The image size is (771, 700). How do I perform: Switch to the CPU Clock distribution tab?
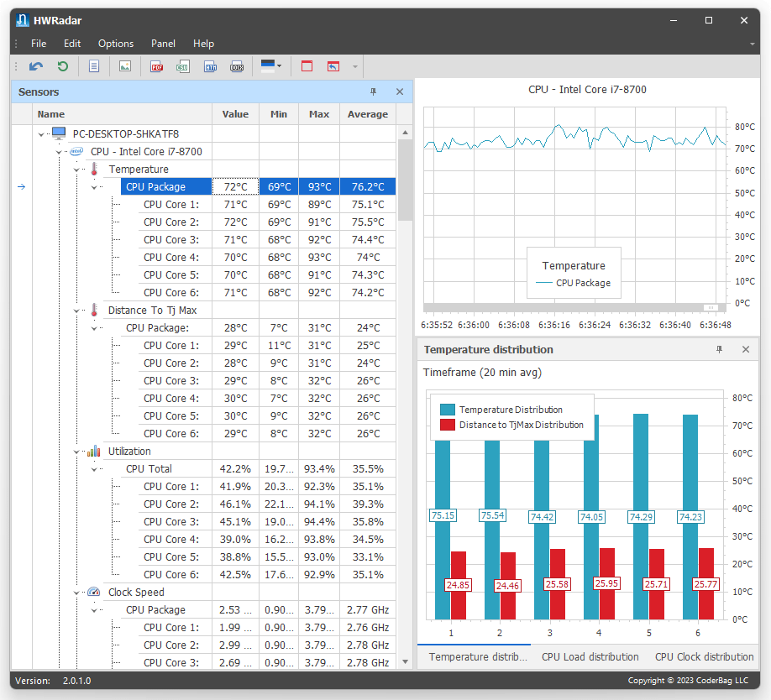pyautogui.click(x=704, y=656)
